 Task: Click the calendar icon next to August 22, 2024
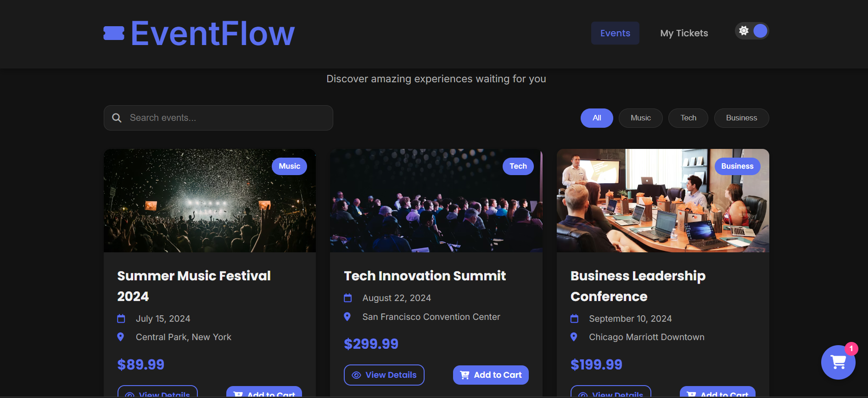[x=347, y=298]
